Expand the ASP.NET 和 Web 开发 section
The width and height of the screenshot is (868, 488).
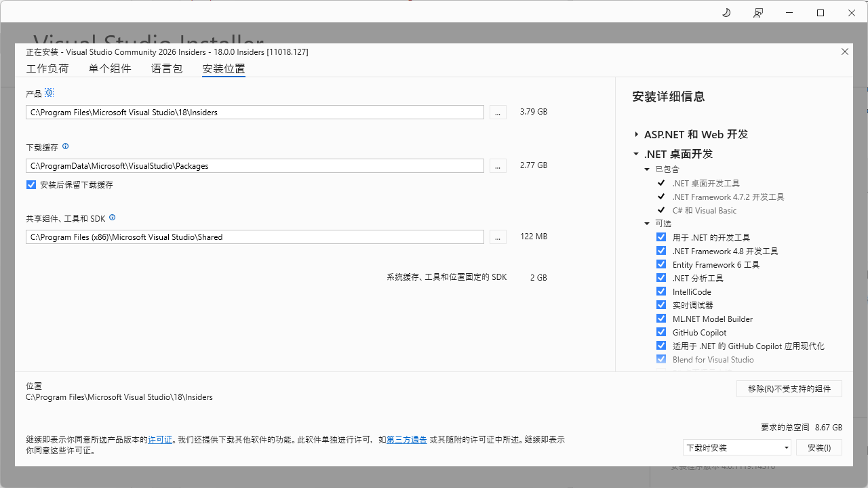click(636, 134)
